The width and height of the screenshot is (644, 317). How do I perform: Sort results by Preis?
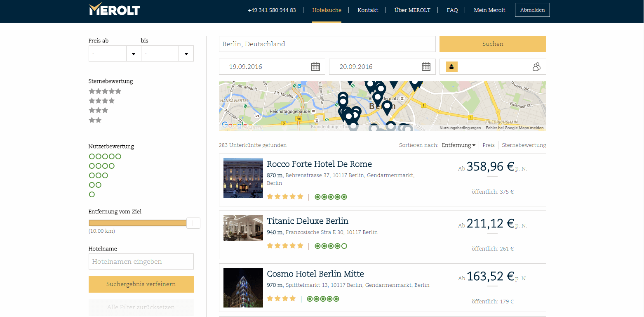click(x=489, y=145)
